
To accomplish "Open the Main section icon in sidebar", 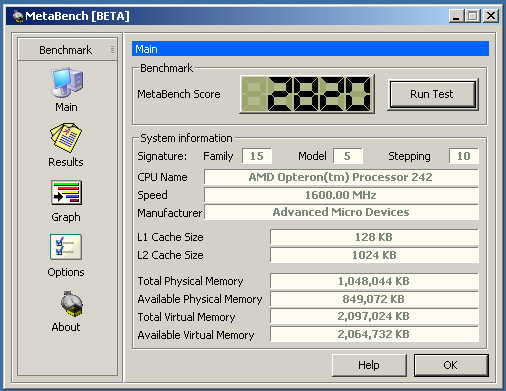I will [67, 83].
